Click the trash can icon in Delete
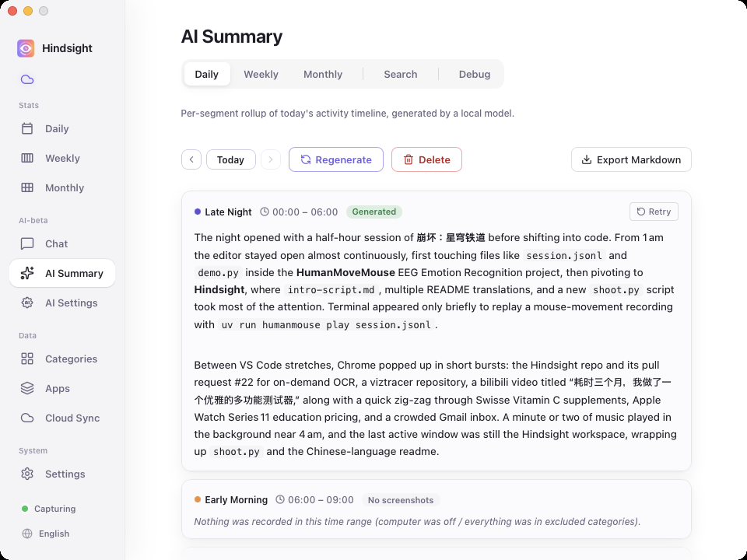Image resolution: width=747 pixels, height=560 pixels. point(409,159)
